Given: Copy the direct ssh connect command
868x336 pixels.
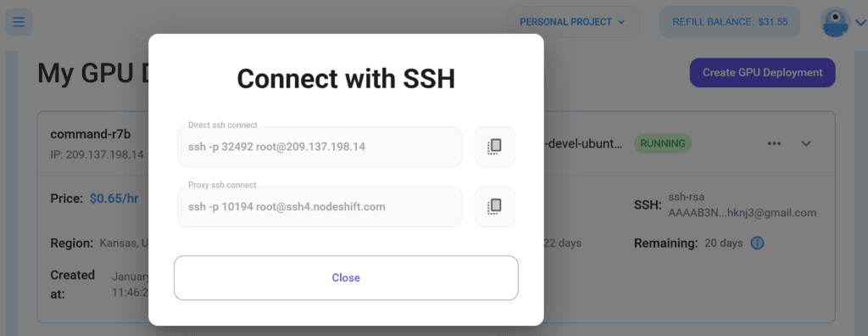Looking at the screenshot, I should pos(495,147).
